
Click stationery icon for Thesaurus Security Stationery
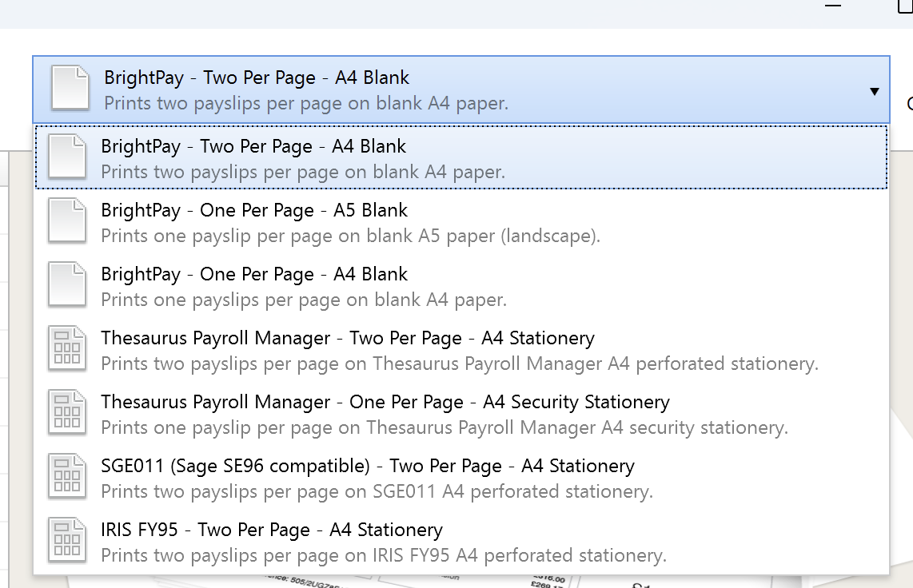(67, 412)
